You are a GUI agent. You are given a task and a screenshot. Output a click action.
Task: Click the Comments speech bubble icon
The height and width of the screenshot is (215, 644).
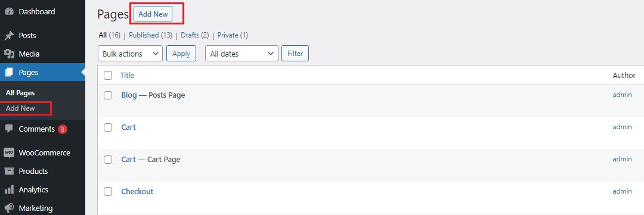pyautogui.click(x=9, y=129)
